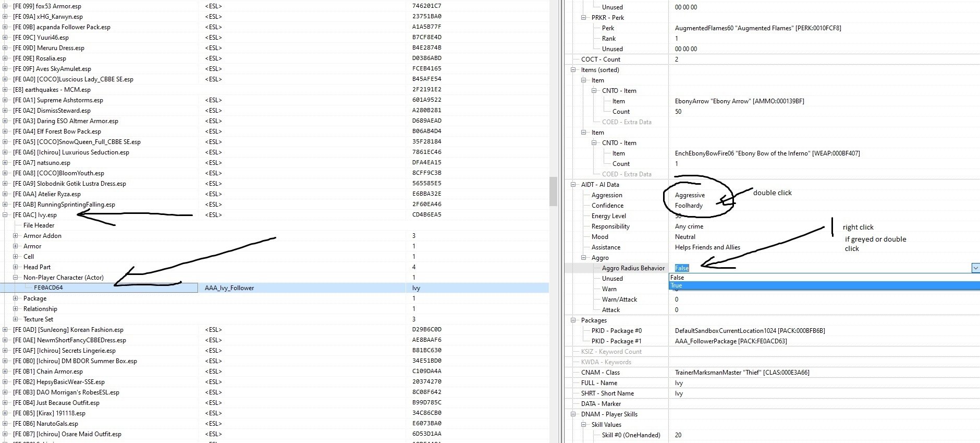Image resolution: width=980 pixels, height=443 pixels.
Task: Expand the Armor Addon group under Ivy.esp
Action: (16, 236)
